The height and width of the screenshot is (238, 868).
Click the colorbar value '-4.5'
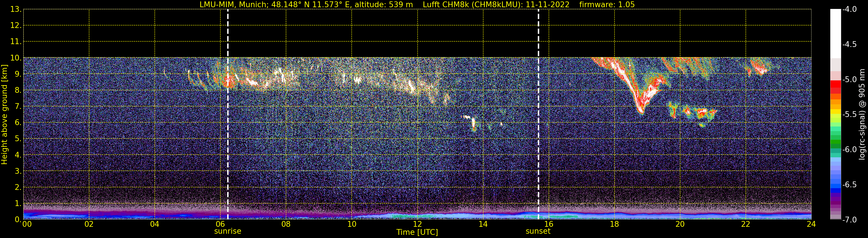[x=849, y=44]
